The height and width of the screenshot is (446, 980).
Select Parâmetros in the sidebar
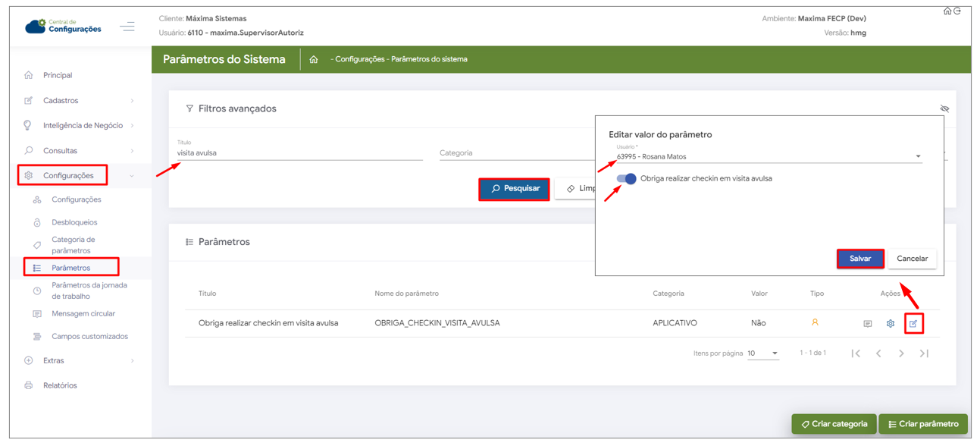coord(71,268)
